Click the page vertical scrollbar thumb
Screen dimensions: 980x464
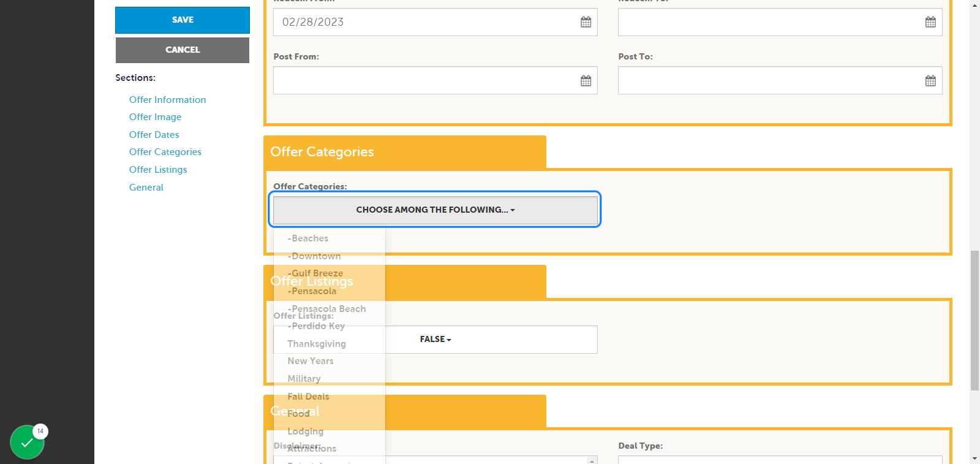(974, 321)
